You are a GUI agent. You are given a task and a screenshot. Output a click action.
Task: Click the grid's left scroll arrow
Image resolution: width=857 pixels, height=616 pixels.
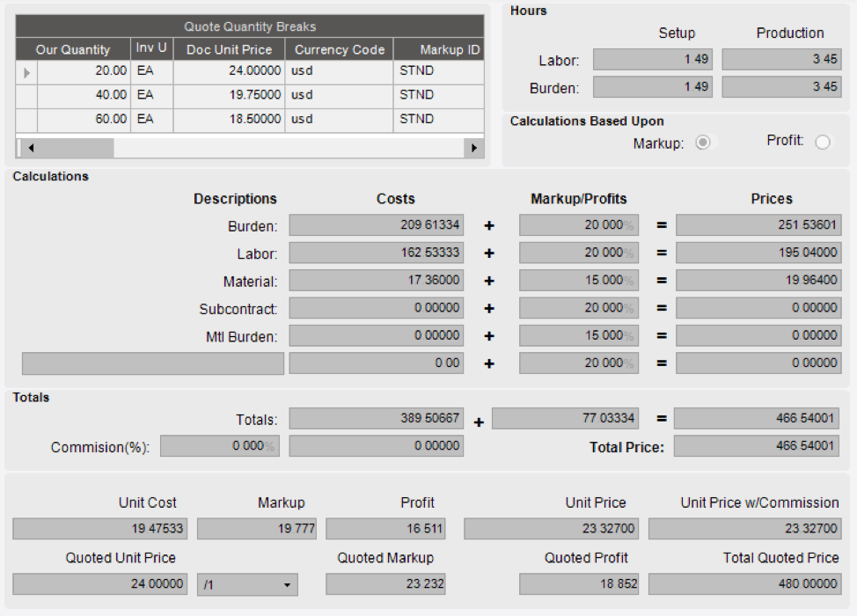pyautogui.click(x=30, y=149)
